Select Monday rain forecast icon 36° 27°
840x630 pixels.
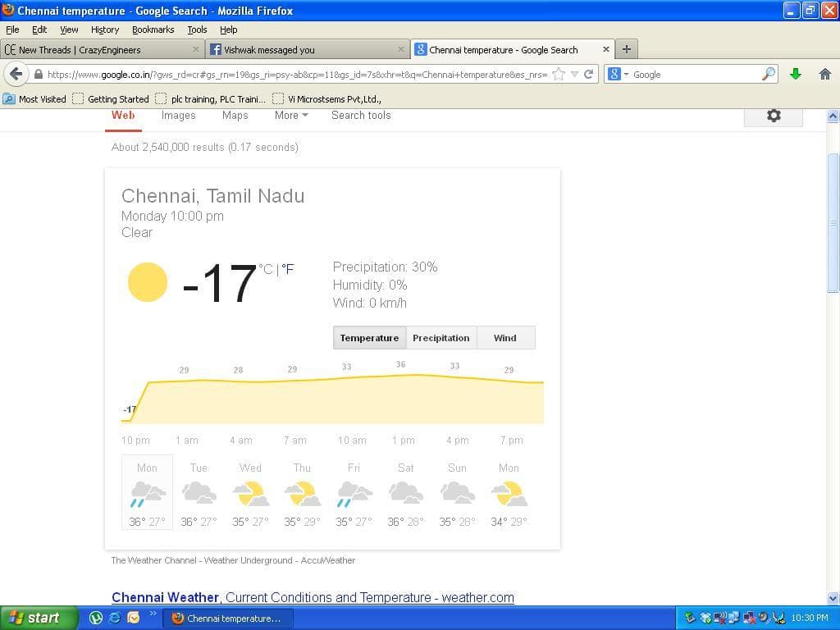click(148, 493)
